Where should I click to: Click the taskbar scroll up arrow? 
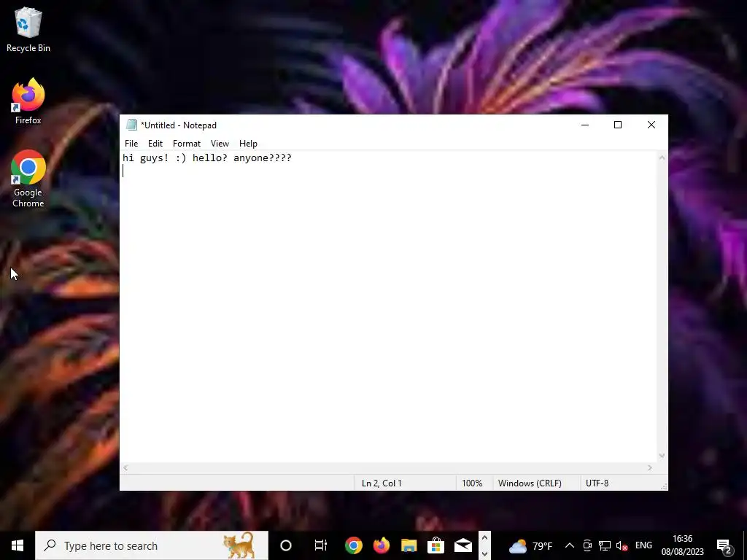click(484, 538)
